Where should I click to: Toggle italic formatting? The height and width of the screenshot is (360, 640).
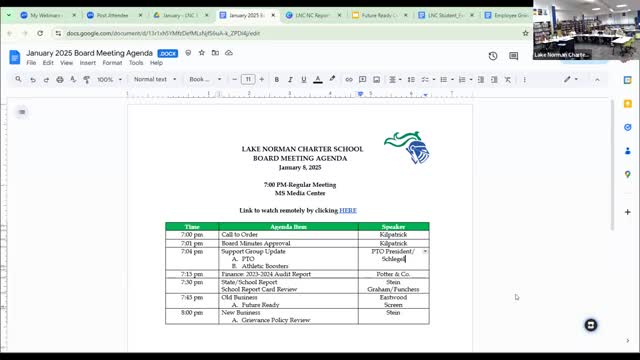[290, 80]
